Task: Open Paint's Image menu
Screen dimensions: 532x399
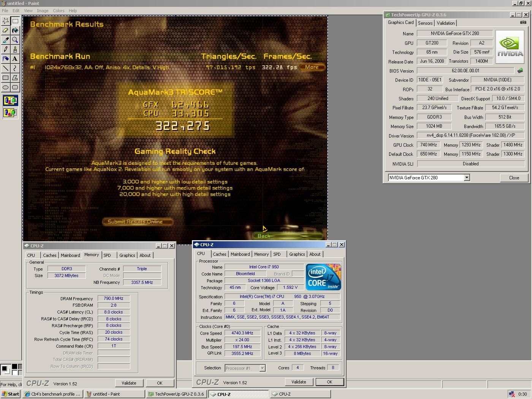Action: tap(43, 11)
